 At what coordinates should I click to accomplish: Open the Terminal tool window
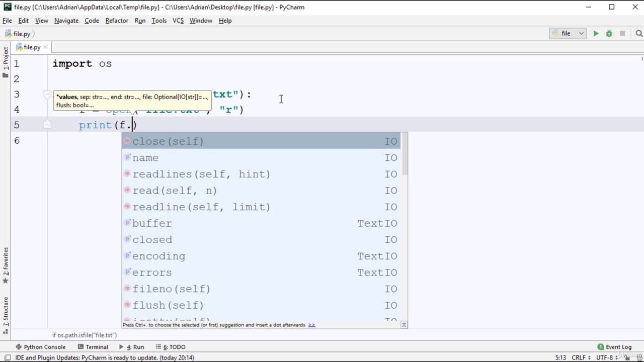[93, 347]
